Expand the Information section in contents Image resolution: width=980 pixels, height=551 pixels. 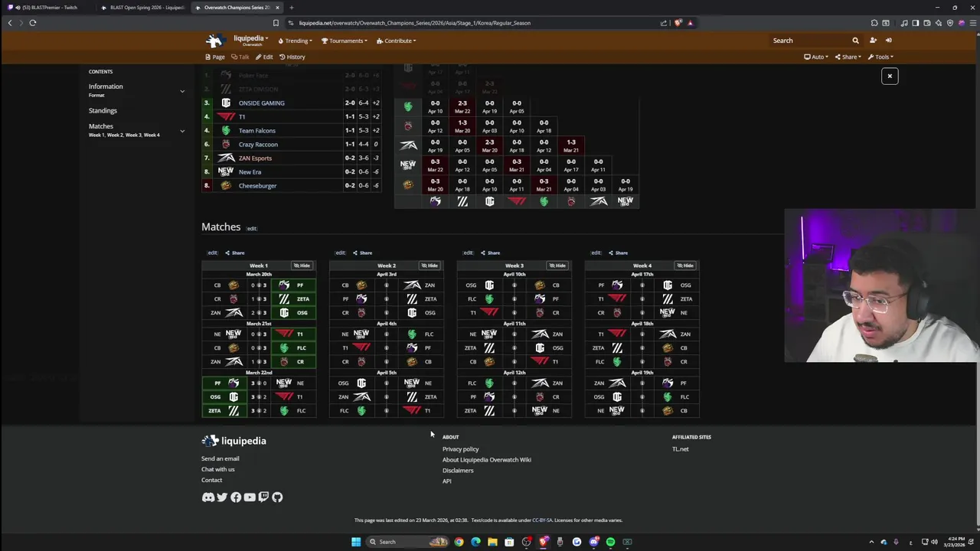[182, 91]
